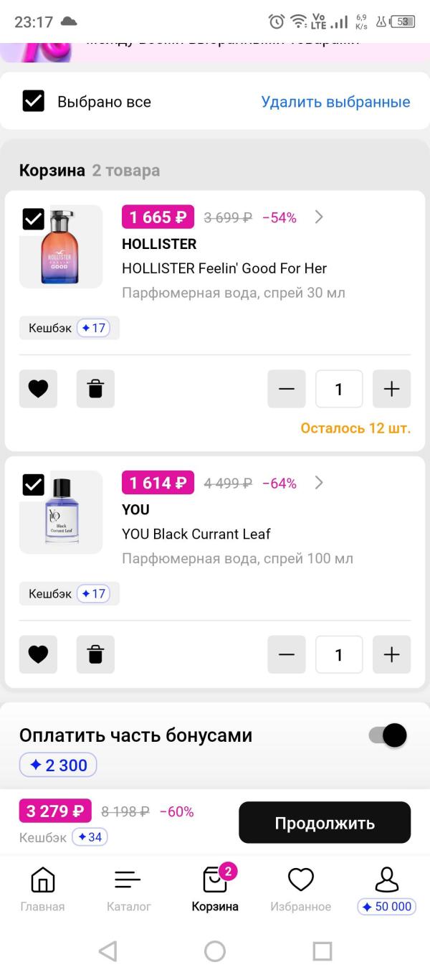Screen dimensions: 430x980
Task: Increase HOLLISTER quantity with plus button
Action: pyautogui.click(x=391, y=389)
